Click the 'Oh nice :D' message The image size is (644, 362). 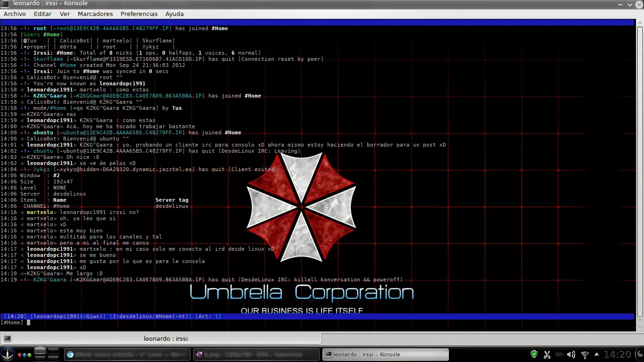point(83,157)
